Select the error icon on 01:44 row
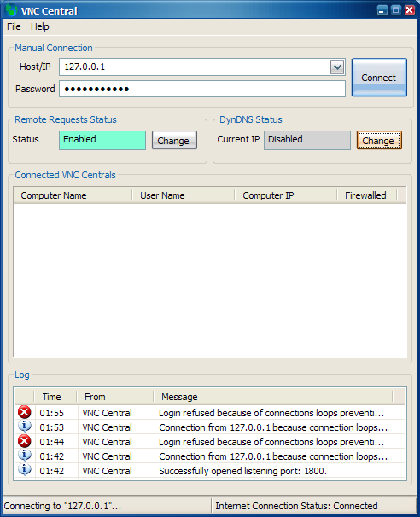 pyautogui.click(x=25, y=441)
